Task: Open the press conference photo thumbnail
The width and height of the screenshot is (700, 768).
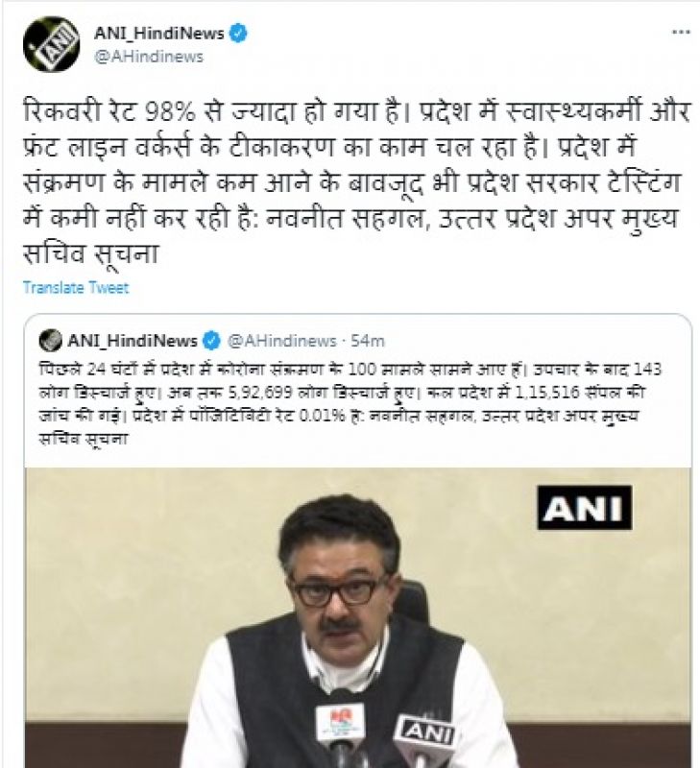Action: pyautogui.click(x=357, y=617)
